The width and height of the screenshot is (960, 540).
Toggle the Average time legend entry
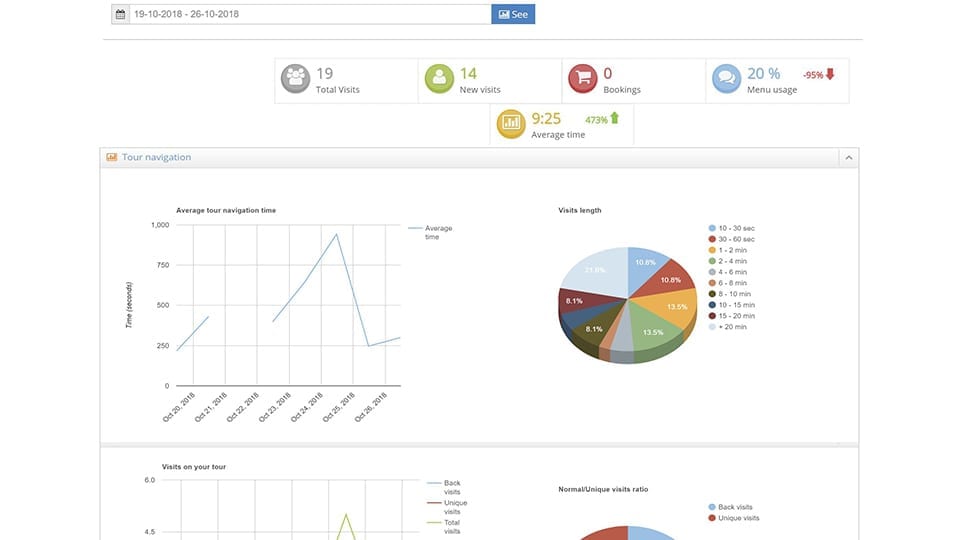431,232
